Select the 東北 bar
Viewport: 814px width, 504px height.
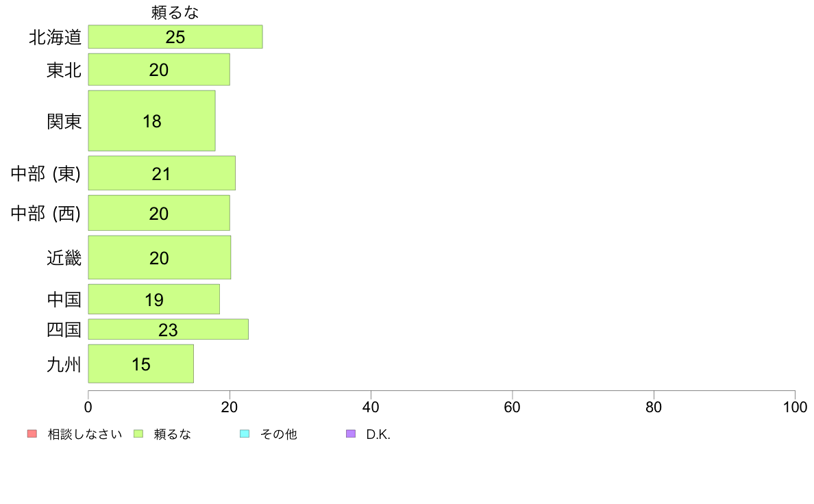pyautogui.click(x=159, y=70)
